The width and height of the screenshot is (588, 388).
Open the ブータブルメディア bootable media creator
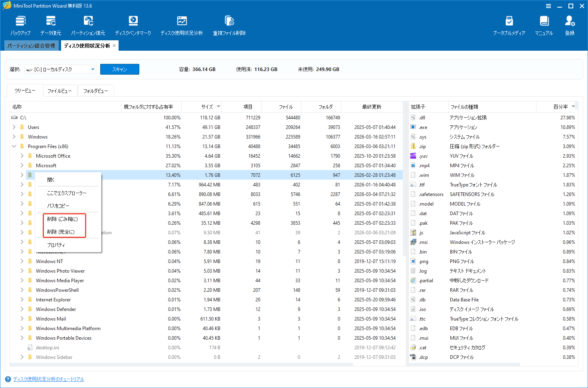509,25
